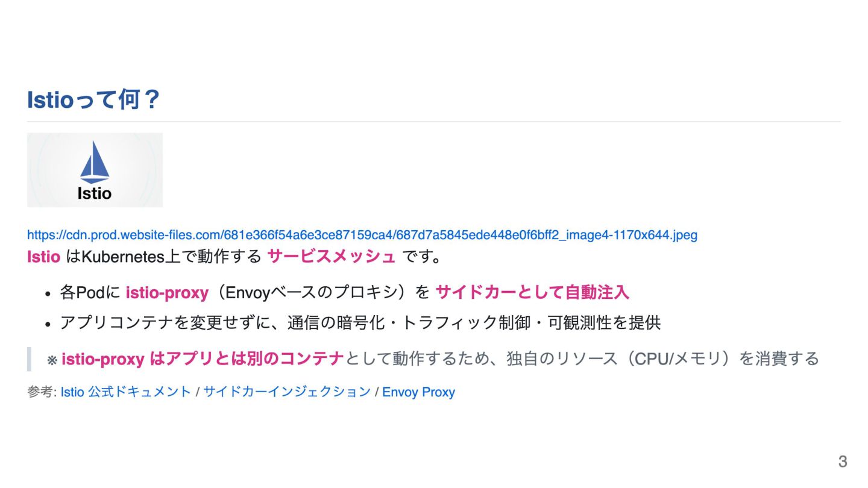Click the 参考: label before the links
Viewport: 868px width, 488px height.
click(x=42, y=392)
